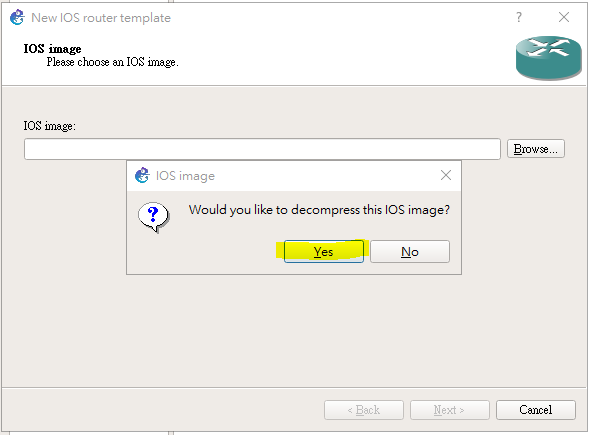Screen dimensions: 592x435
Task: Open the Browse... file chooser
Action: point(535,149)
